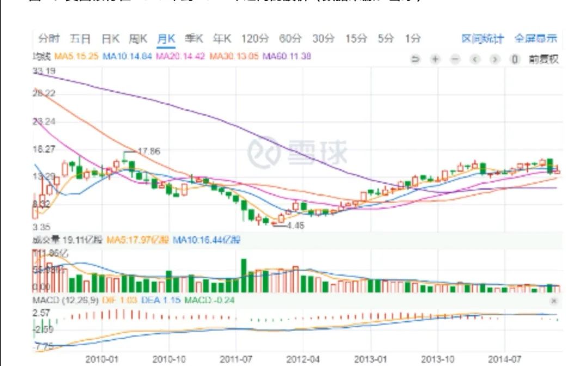Click the 2010-10 date axis label
The image size is (588, 366).
pos(169,359)
